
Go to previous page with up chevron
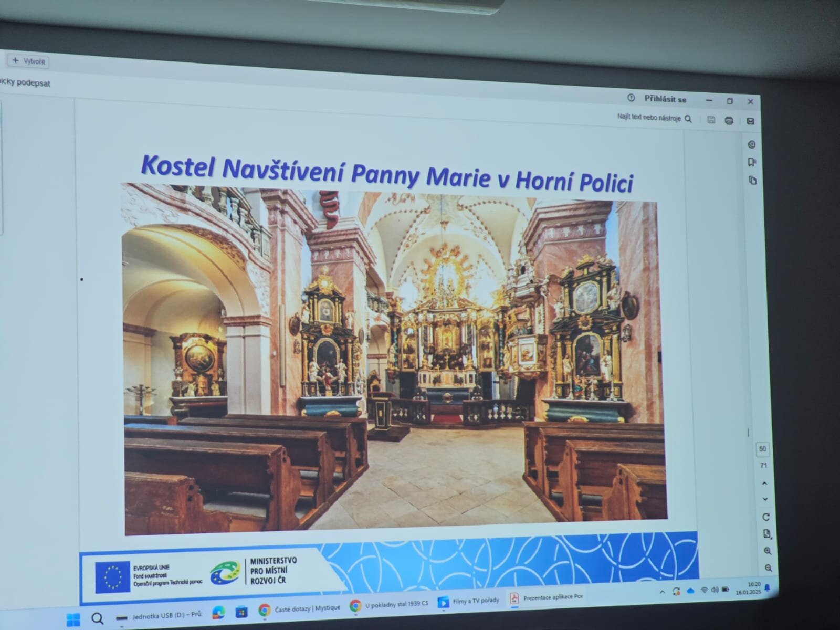(764, 484)
